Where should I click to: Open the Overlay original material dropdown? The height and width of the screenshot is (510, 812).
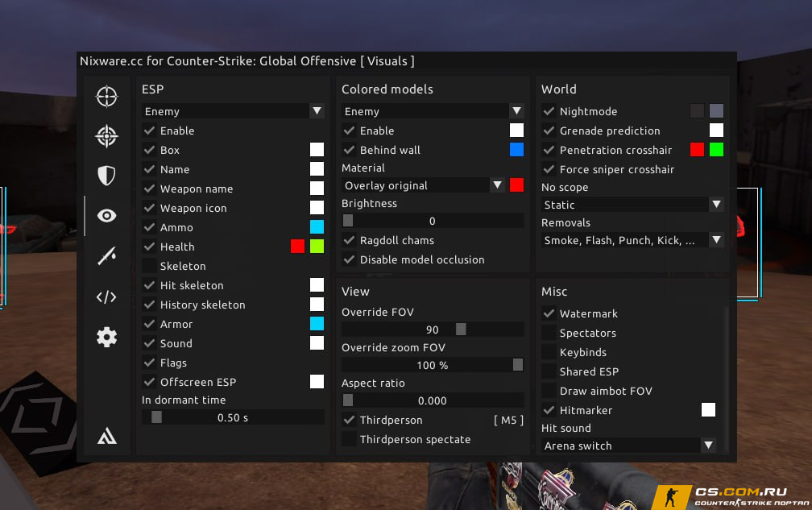(423, 185)
